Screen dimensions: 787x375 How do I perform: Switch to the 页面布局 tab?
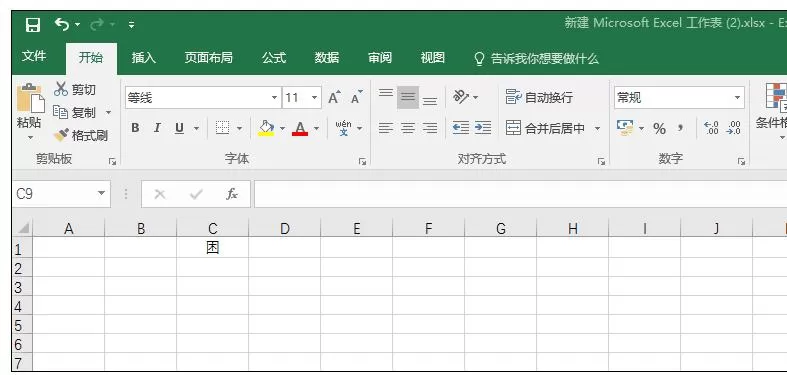pos(208,58)
